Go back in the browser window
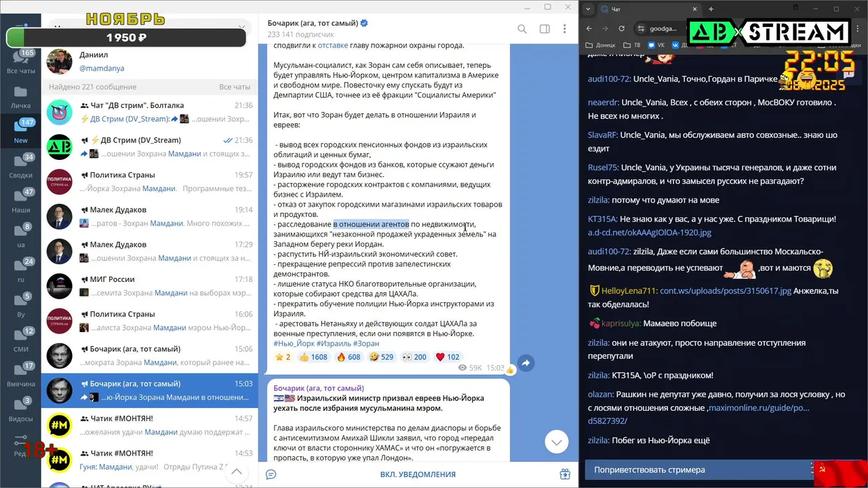The width and height of the screenshot is (868, 488). pyautogui.click(x=589, y=28)
